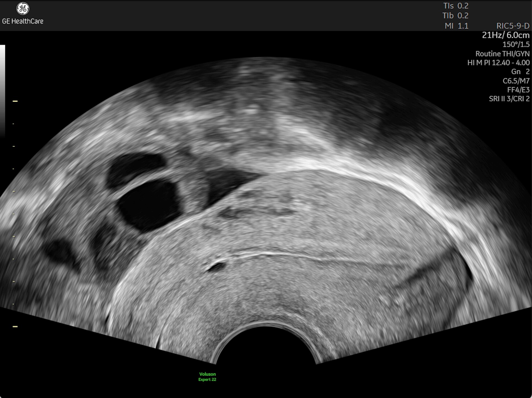
Task: Click the top yellow depth scale marker
Action: 15,101
